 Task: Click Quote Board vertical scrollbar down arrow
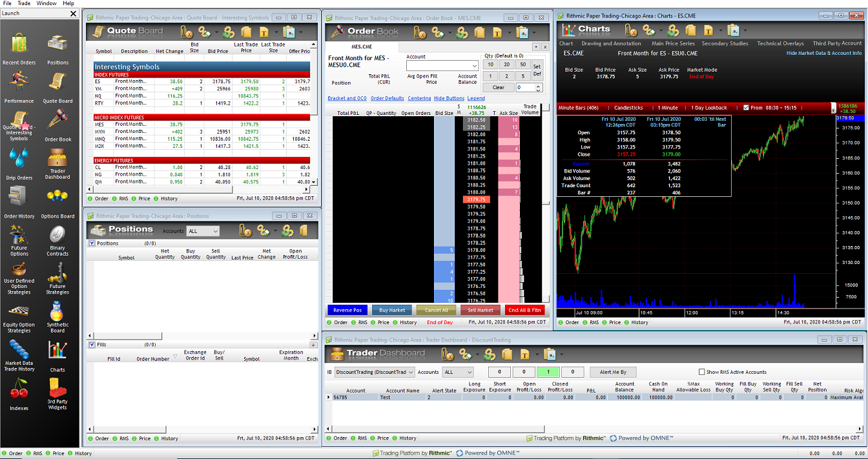pos(315,183)
